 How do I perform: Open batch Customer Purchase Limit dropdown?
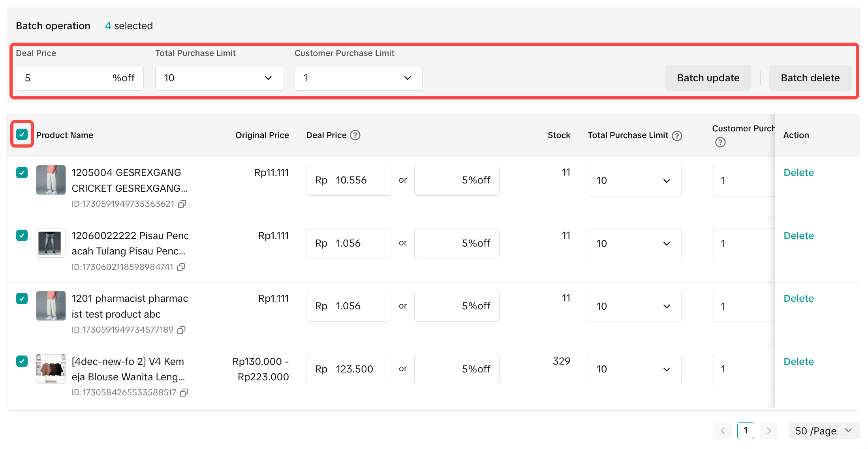(x=358, y=78)
